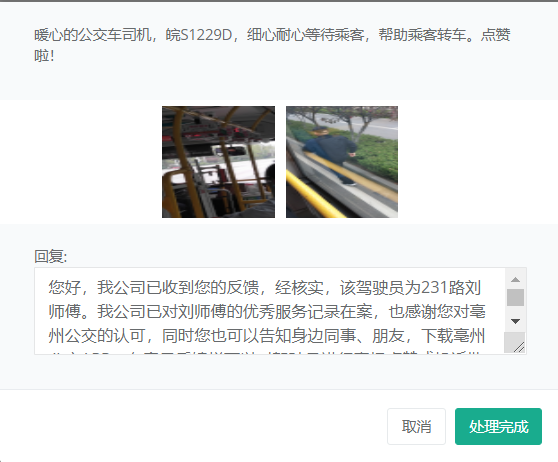
Task: Click the reply line starting 州公交的认可
Action: pyautogui.click(x=267, y=336)
